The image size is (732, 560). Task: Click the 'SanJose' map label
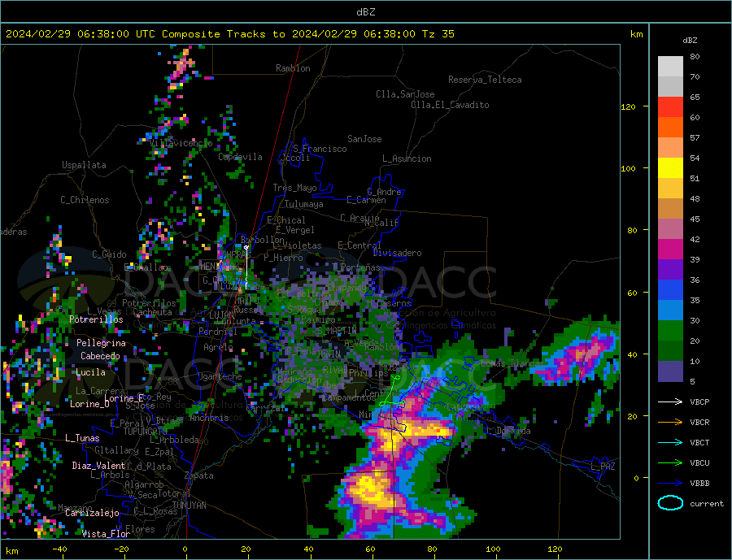(364, 139)
